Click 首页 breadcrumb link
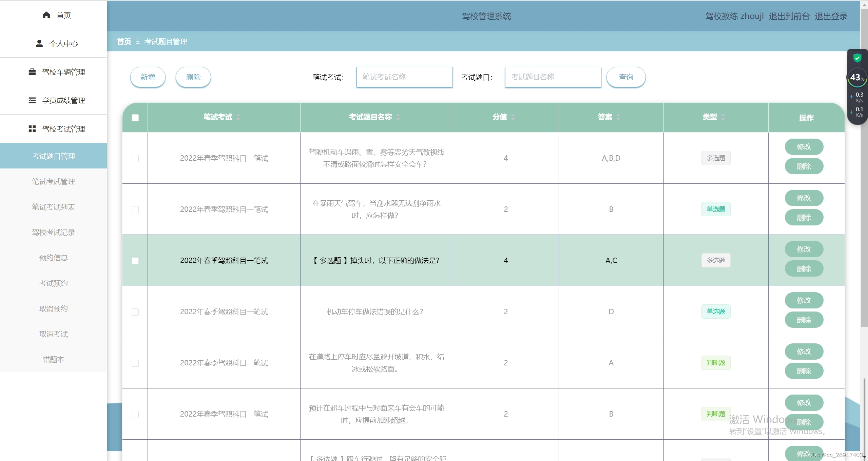This screenshot has height=461, width=868. point(124,42)
